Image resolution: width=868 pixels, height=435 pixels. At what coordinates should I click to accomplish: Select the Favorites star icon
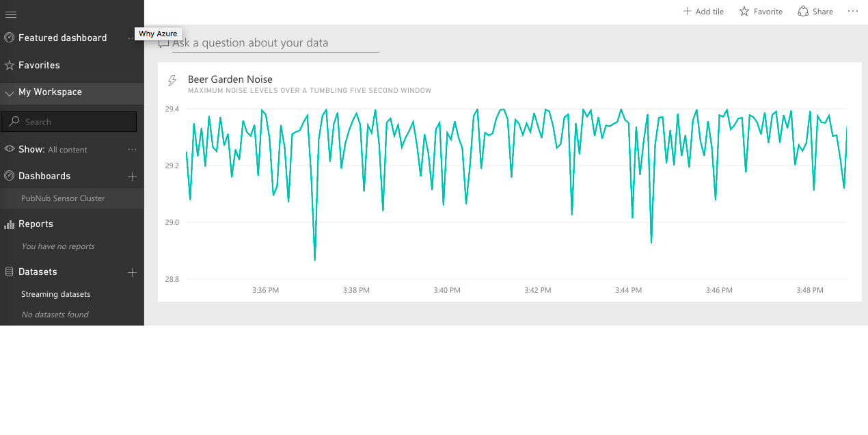pyautogui.click(x=9, y=65)
